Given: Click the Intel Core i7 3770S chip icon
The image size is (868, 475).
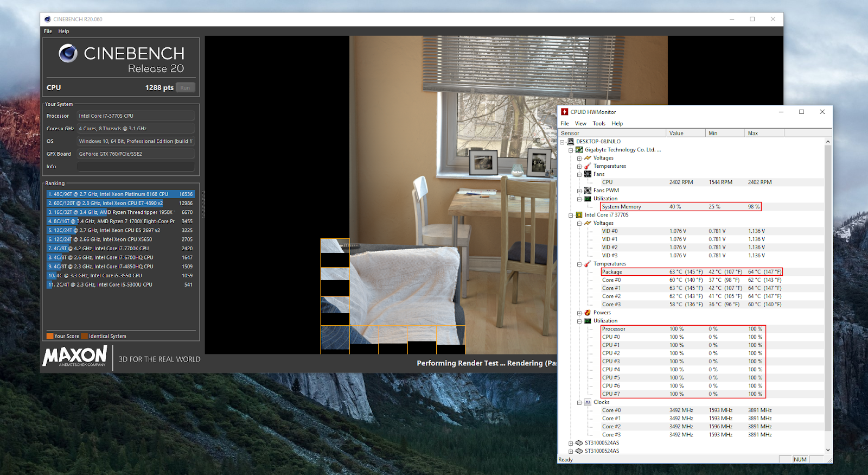Looking at the screenshot, I should [579, 215].
